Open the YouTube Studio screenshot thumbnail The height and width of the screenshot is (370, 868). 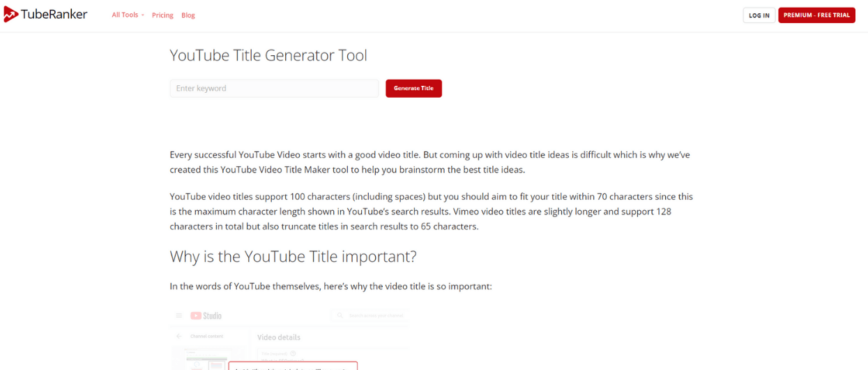tap(289, 339)
